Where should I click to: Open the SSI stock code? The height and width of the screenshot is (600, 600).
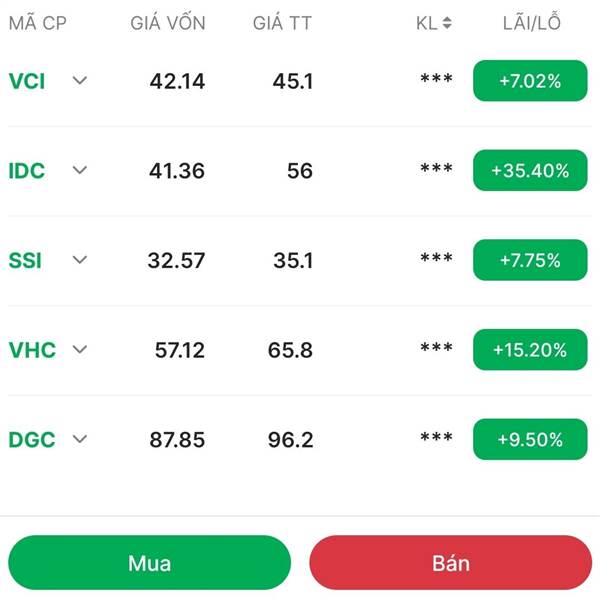tap(25, 261)
